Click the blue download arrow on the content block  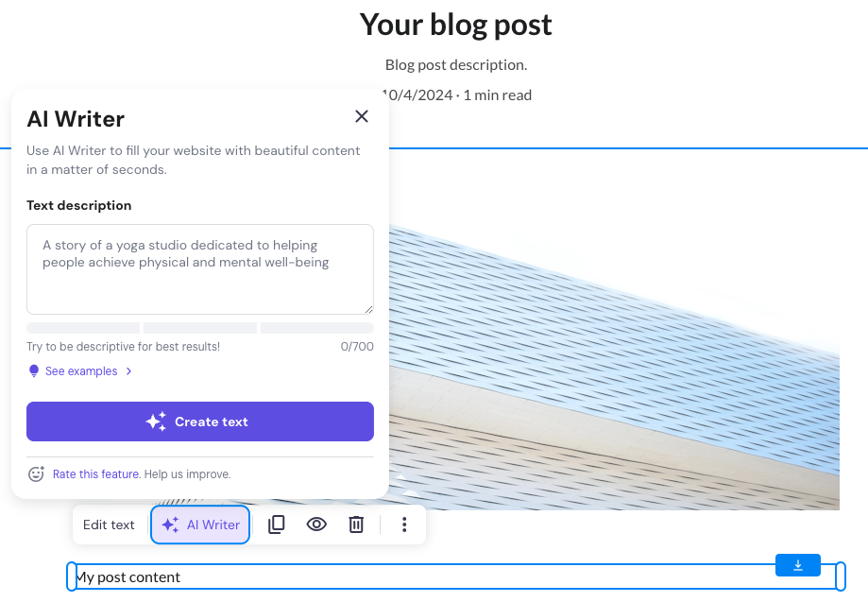point(797,564)
